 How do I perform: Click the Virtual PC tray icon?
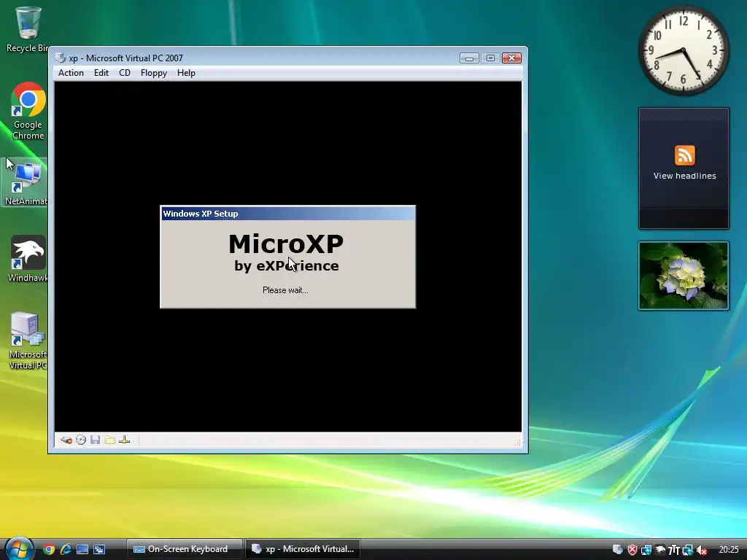(x=617, y=550)
